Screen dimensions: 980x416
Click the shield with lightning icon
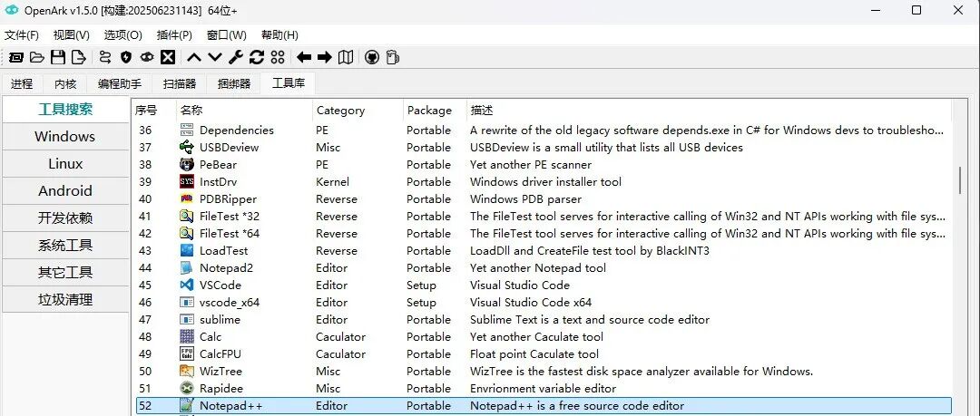coord(125,57)
